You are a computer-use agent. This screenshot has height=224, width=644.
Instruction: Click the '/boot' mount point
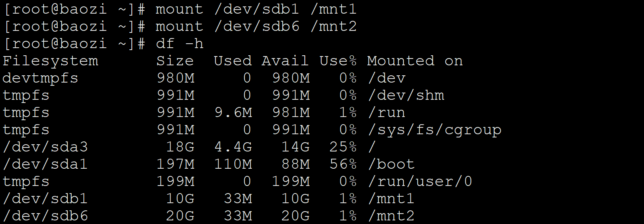391,165
